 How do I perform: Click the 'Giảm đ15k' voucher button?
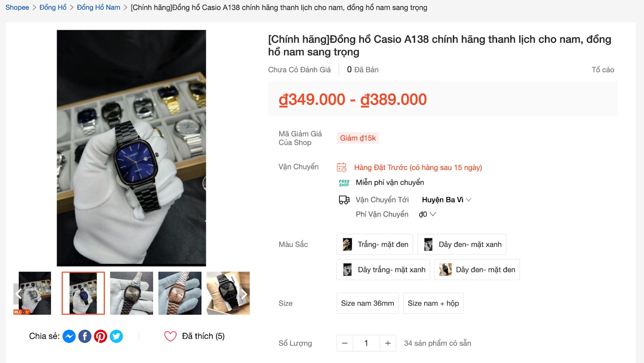coord(358,138)
